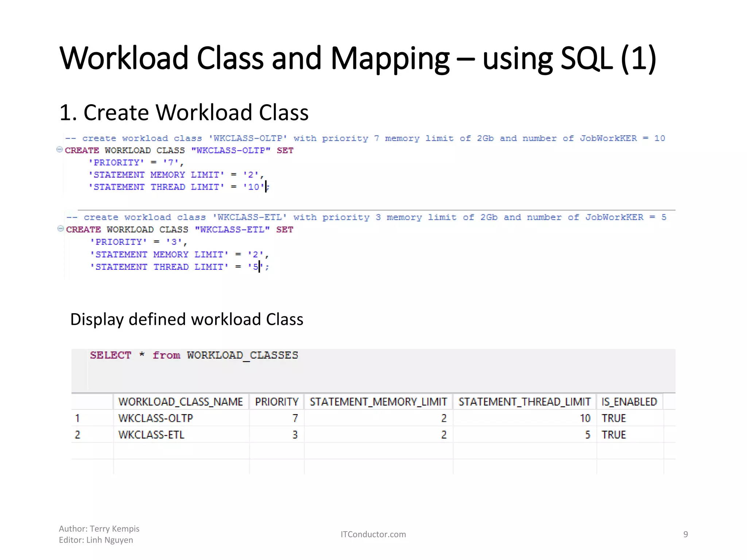Image resolution: width=747 pixels, height=560 pixels.
Task: Click the slide page number 9
Action: pyautogui.click(x=686, y=534)
